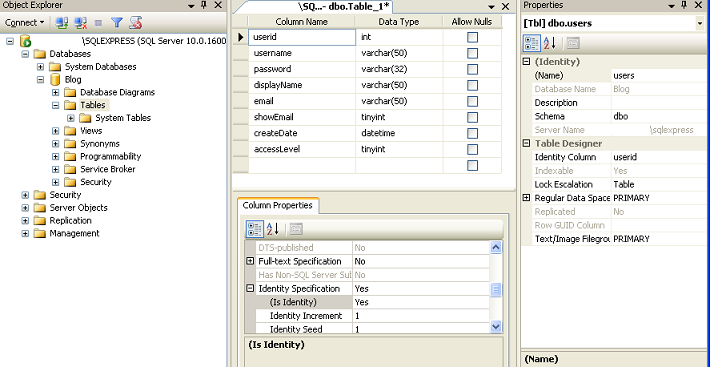Click Alphabetical sort icon in Properties panel
Viewport: 710px width, 367px height.
click(549, 43)
